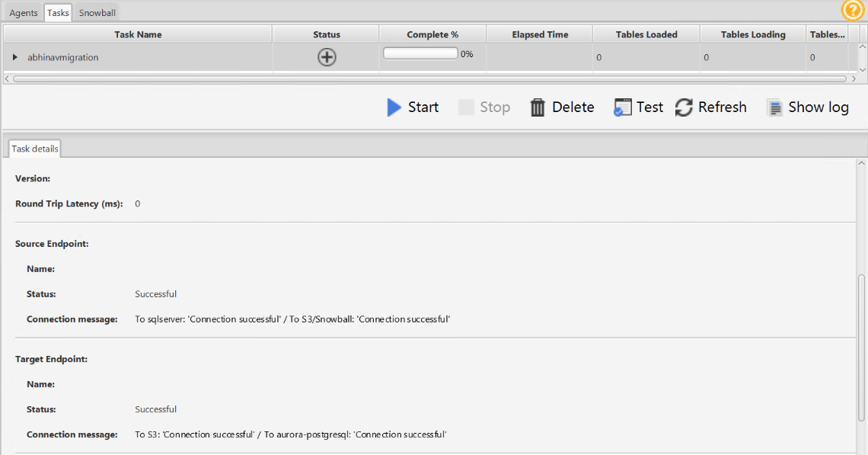Open the Show log document icon
The image size is (868, 455).
point(775,107)
